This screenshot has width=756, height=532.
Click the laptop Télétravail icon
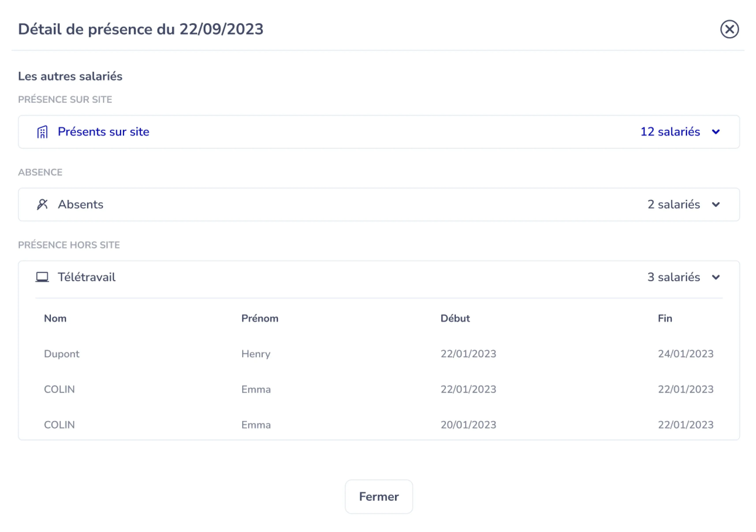42,277
